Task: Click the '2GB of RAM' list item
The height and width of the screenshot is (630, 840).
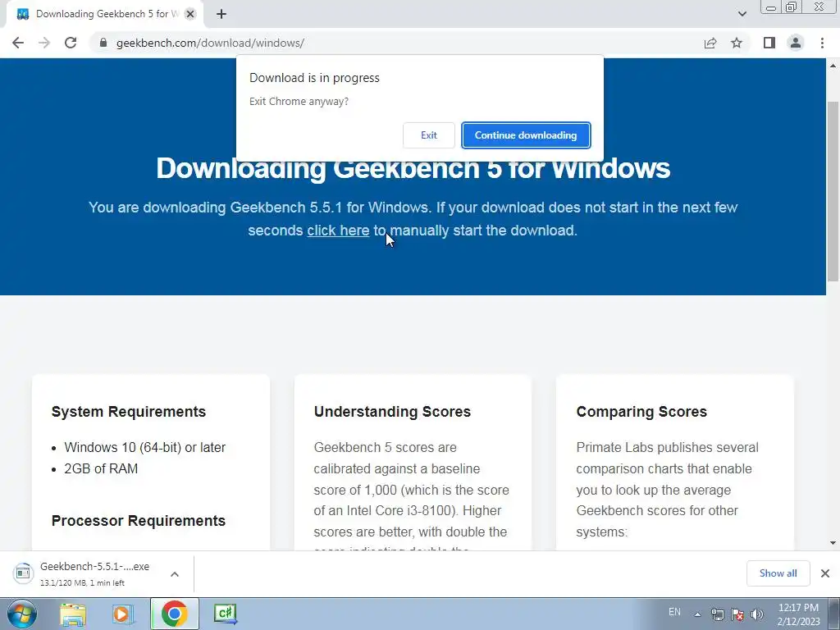Action: (101, 468)
